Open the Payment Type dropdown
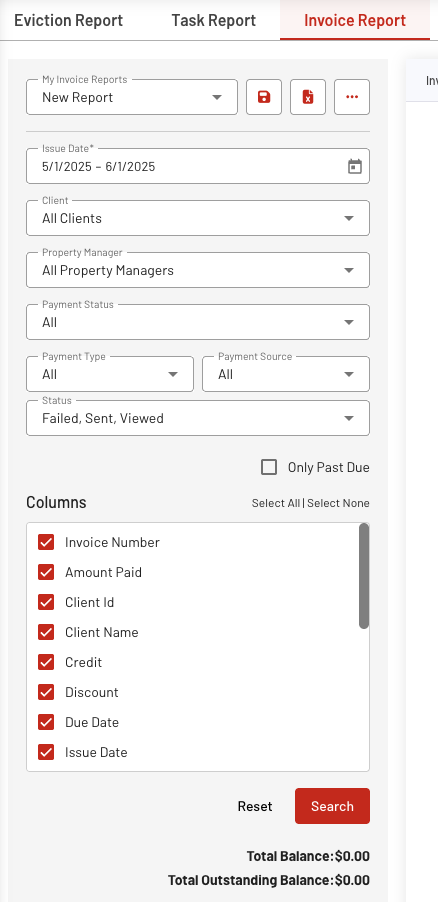Image resolution: width=438 pixels, height=902 pixels. point(110,374)
